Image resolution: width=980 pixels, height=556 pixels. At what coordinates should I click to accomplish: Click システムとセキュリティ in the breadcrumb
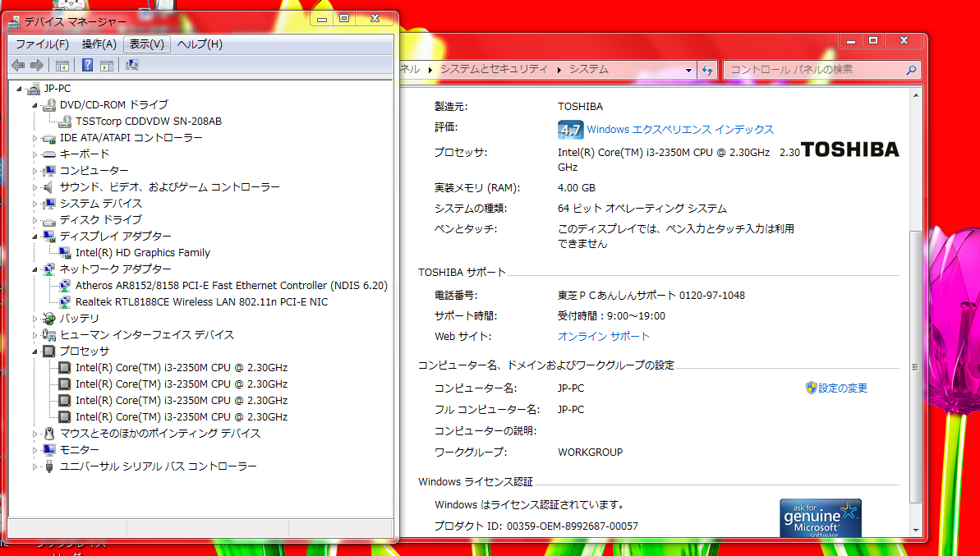[x=494, y=69]
